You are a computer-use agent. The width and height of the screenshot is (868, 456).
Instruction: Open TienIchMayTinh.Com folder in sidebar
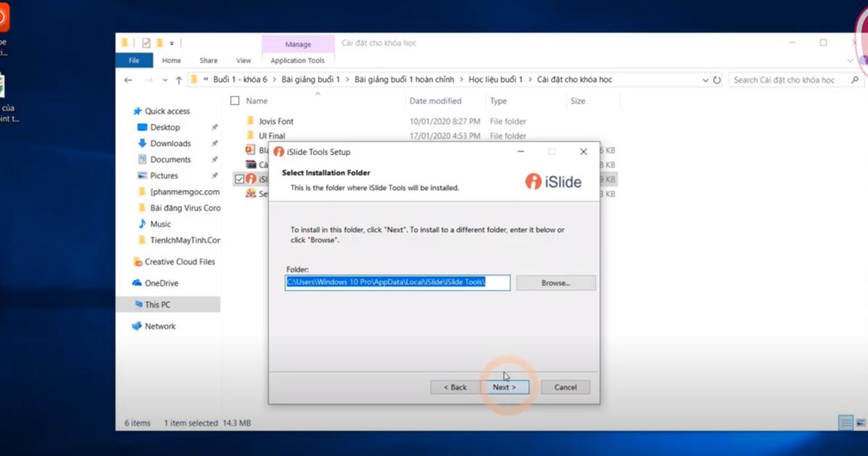(185, 240)
